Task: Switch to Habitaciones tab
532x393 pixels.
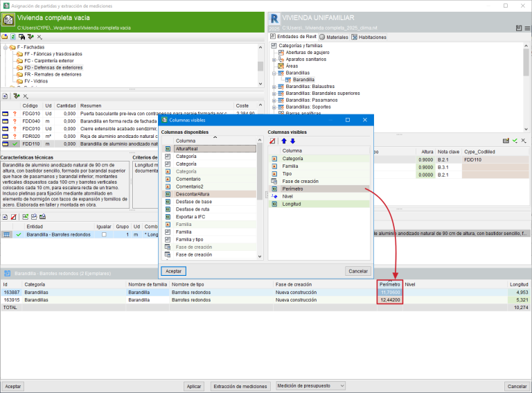Action: click(x=369, y=37)
